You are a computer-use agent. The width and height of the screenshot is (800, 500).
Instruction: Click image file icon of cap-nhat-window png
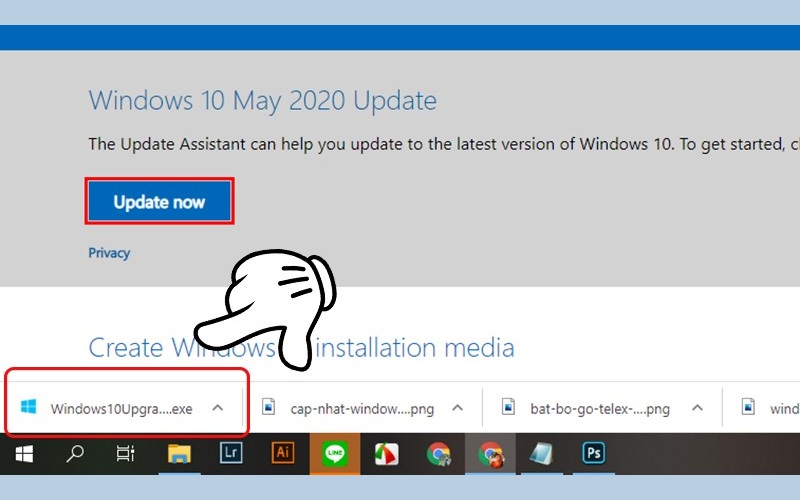click(268, 407)
